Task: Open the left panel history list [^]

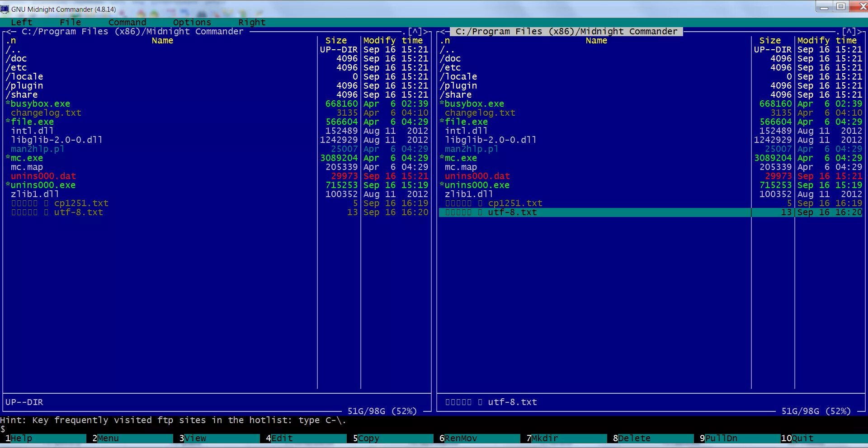Action: [415, 32]
